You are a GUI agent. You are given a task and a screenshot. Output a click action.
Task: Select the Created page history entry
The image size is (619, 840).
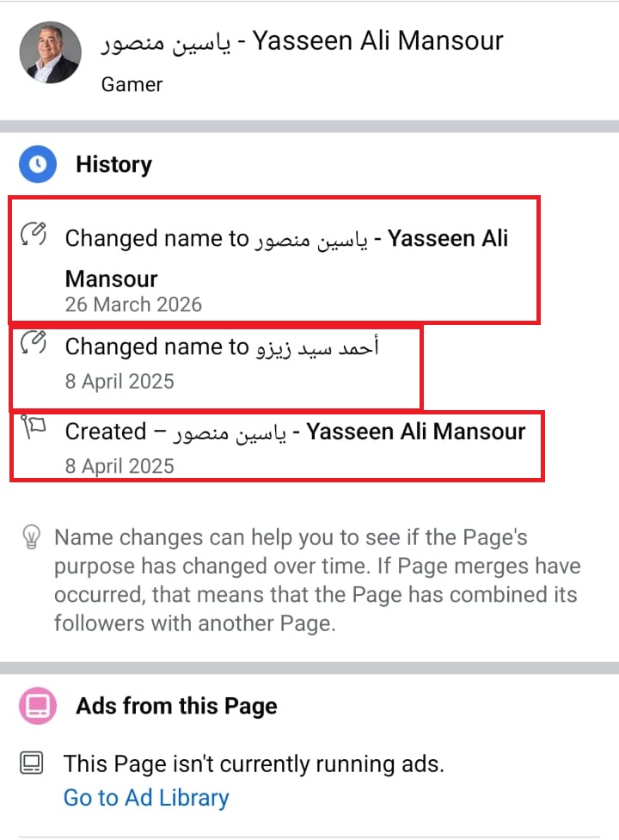click(x=275, y=445)
